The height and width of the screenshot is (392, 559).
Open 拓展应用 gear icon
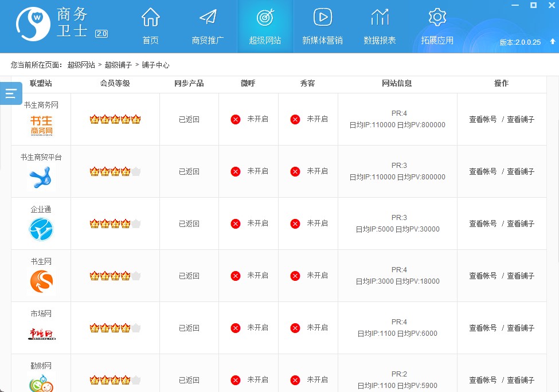click(x=437, y=18)
